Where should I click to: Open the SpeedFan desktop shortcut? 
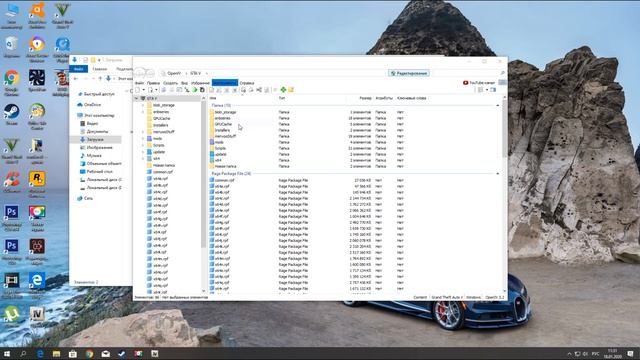click(37, 80)
